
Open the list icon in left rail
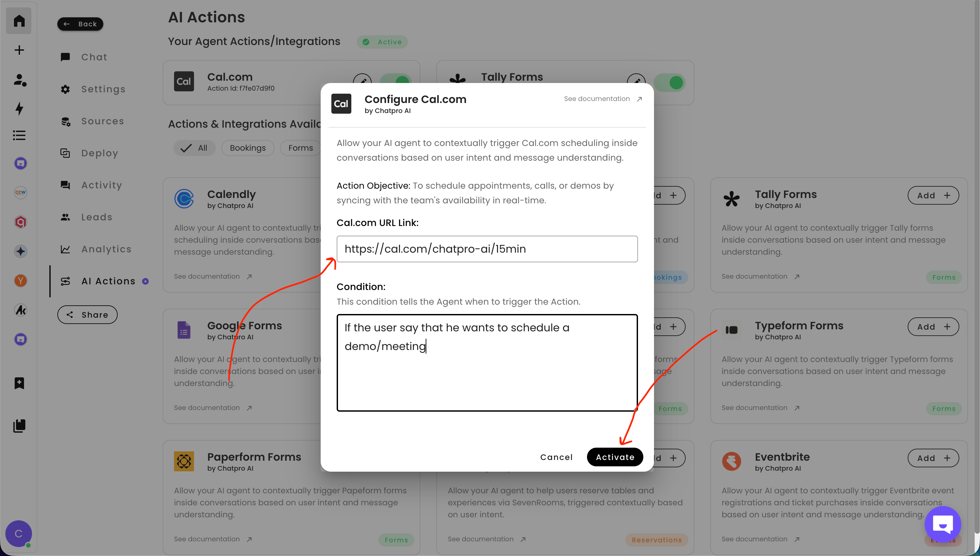19,135
